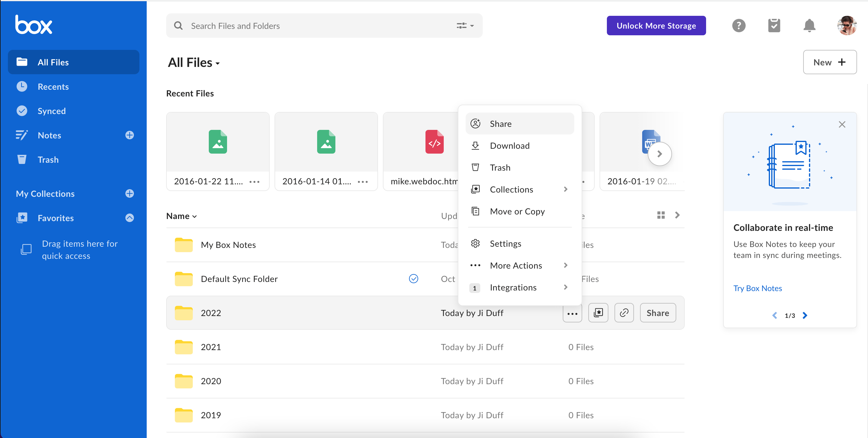Add folder 2022 to Favorites

coord(598,312)
